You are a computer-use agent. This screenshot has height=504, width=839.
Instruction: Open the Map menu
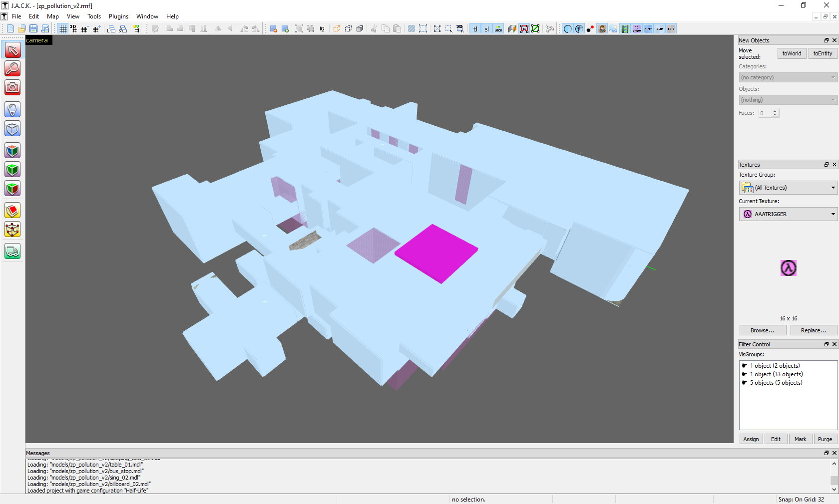[x=53, y=16]
